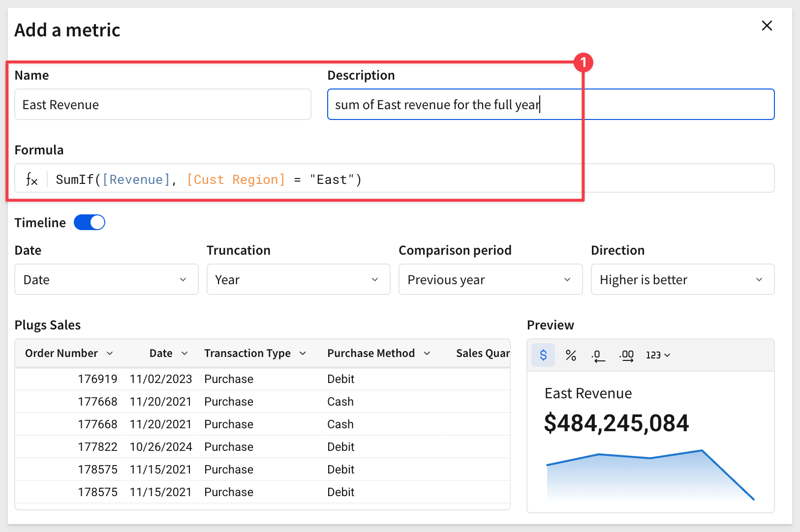Open Date column header menu chevron

tap(185, 354)
